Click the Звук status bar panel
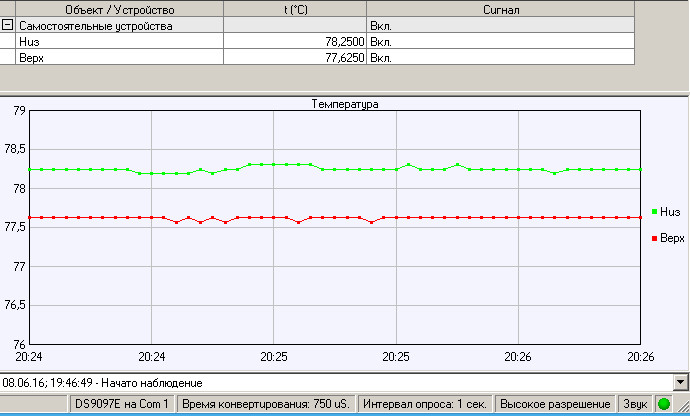Image resolution: width=690 pixels, height=416 pixels. 635,404
